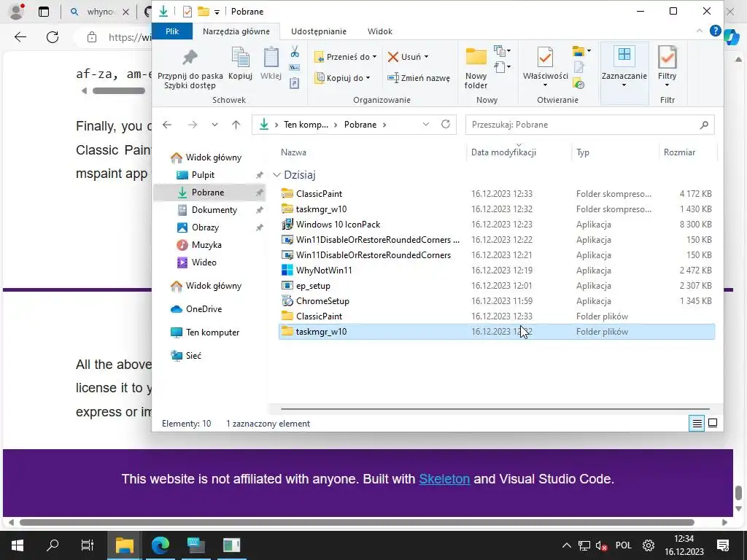Click the paste shortcut icon in Schowek

295,83
